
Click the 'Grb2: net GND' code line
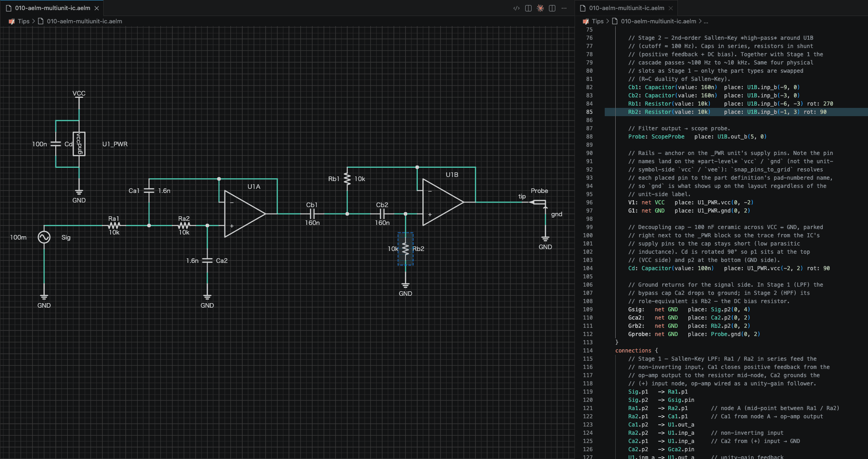[x=689, y=326]
